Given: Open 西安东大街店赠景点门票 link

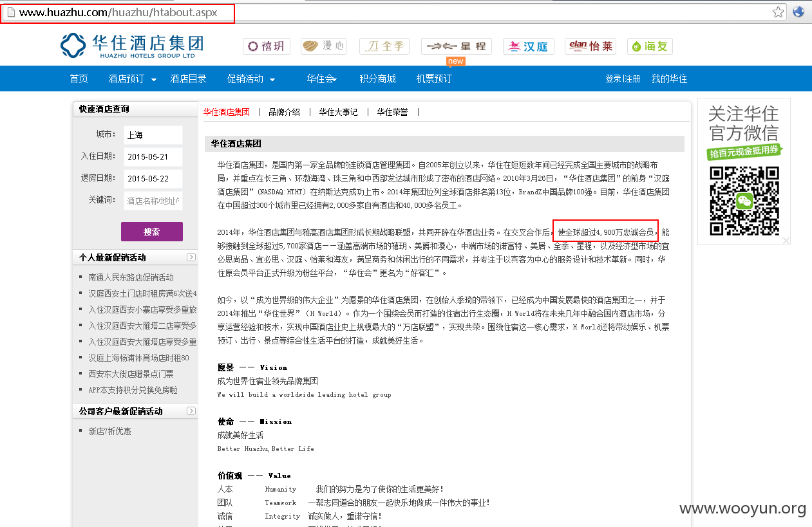Looking at the screenshot, I should pos(131,374).
